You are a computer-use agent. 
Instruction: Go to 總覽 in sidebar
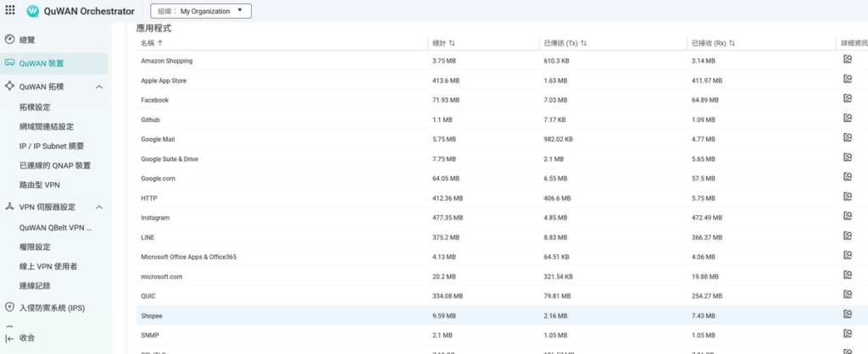point(27,40)
